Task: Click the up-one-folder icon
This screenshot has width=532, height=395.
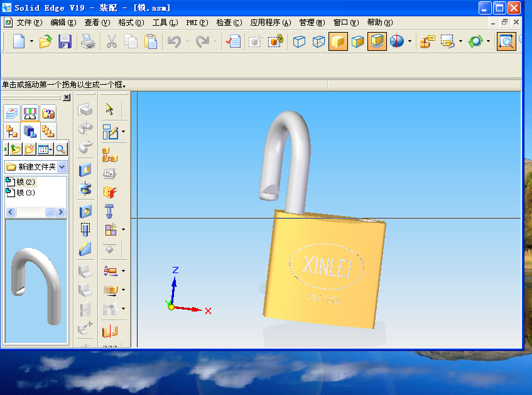Action: tap(15, 149)
